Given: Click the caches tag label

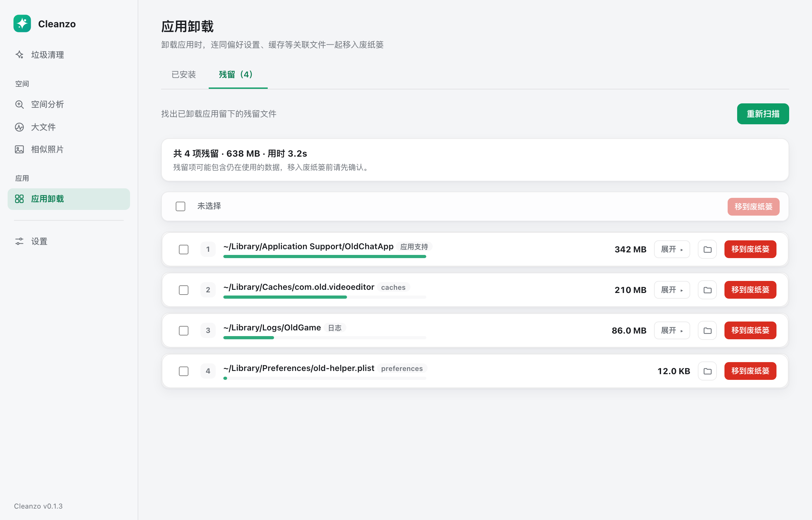Looking at the screenshot, I should (393, 287).
